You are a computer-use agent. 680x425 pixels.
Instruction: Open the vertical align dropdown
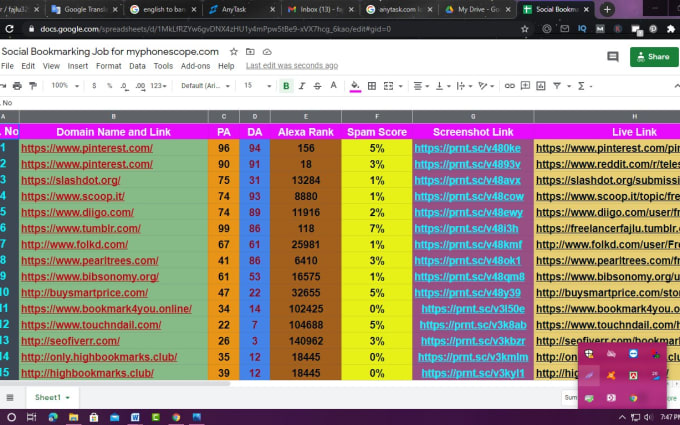pos(443,86)
